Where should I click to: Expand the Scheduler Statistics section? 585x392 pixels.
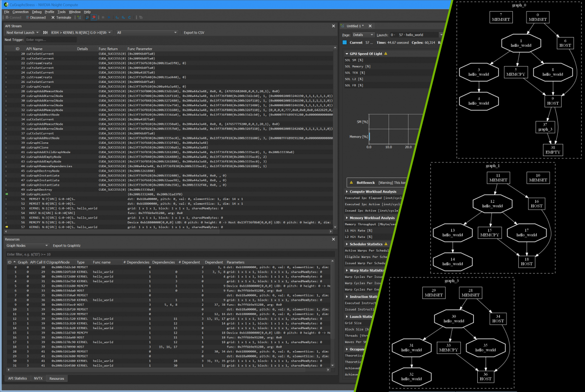point(347,244)
